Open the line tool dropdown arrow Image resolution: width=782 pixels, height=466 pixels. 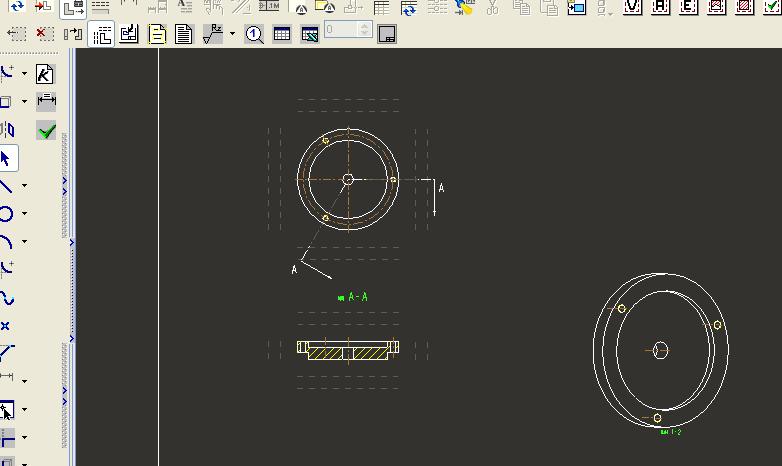point(24,186)
